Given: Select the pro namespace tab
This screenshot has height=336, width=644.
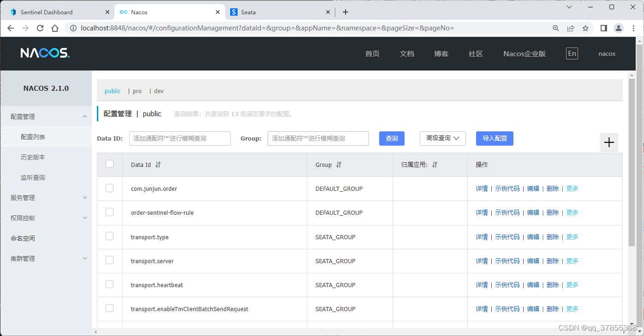Looking at the screenshot, I should pos(137,91).
